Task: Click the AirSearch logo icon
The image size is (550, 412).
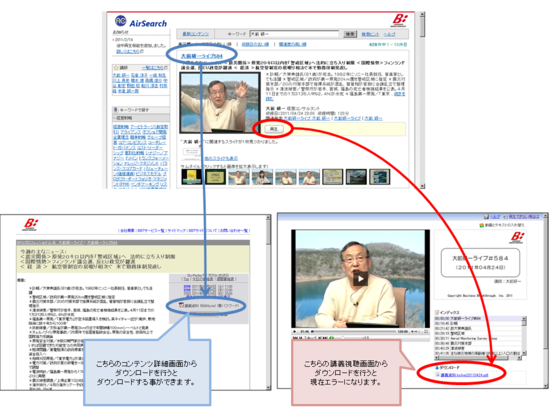Action: pyautogui.click(x=120, y=21)
